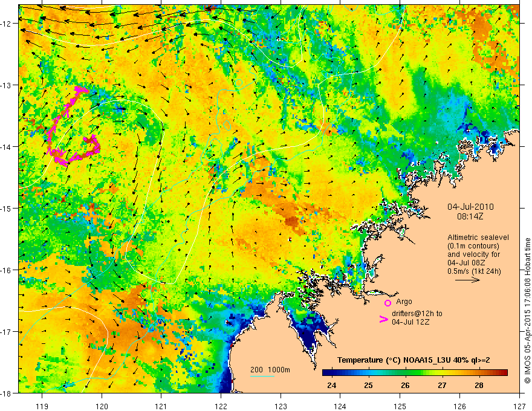Image resolution: width=532 pixels, height=411 pixels.
Task: Click the '04-Jul-2010' date label
Action: click(x=470, y=207)
